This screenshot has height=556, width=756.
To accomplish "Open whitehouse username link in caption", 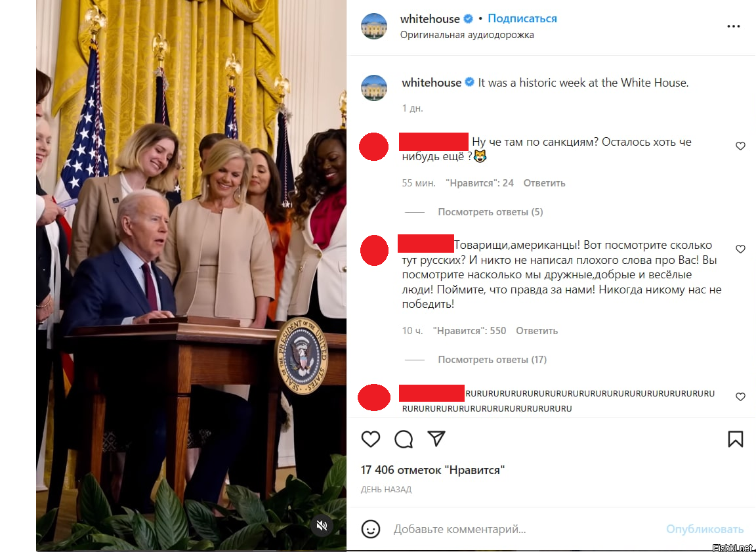I will click(x=432, y=83).
